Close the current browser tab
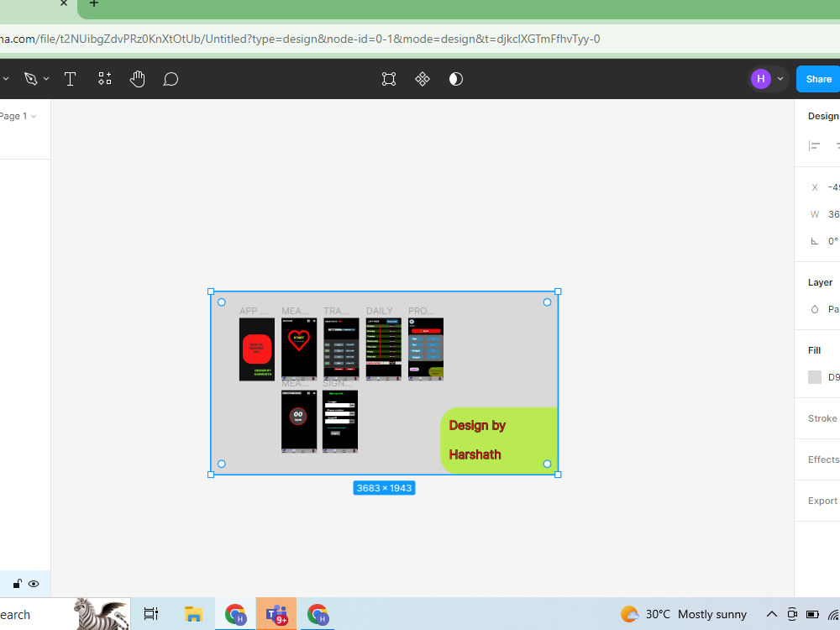The height and width of the screenshot is (630, 840). (x=63, y=3)
